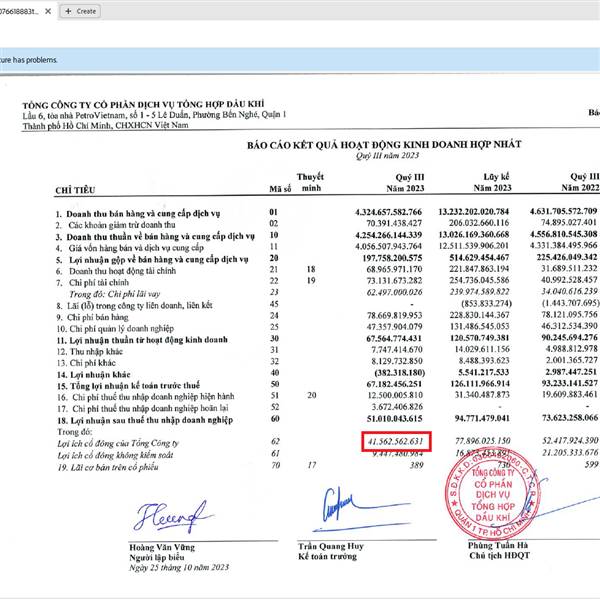
Task: Select value 78.669.819.953
Action: tap(394, 315)
